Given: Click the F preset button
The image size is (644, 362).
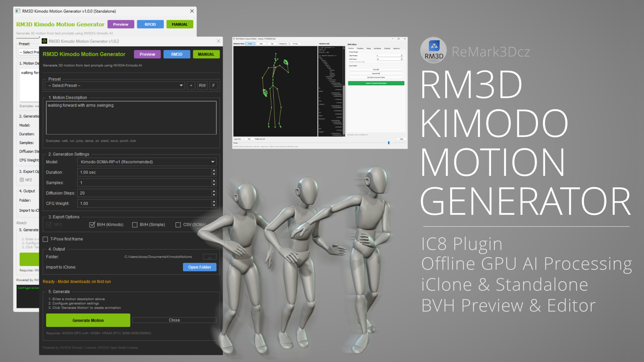Looking at the screenshot, I should (214, 85).
